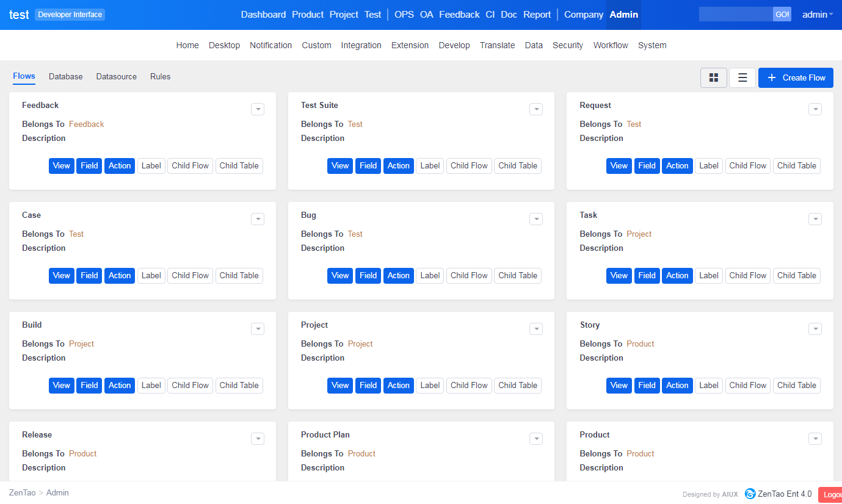Open Workflow in the admin submenu

coord(611,45)
